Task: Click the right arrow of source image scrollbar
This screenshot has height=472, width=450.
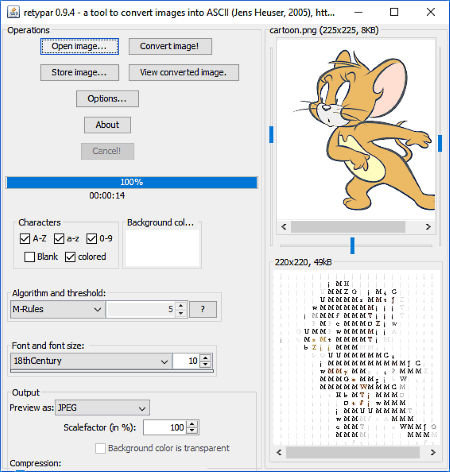Action: click(428, 227)
